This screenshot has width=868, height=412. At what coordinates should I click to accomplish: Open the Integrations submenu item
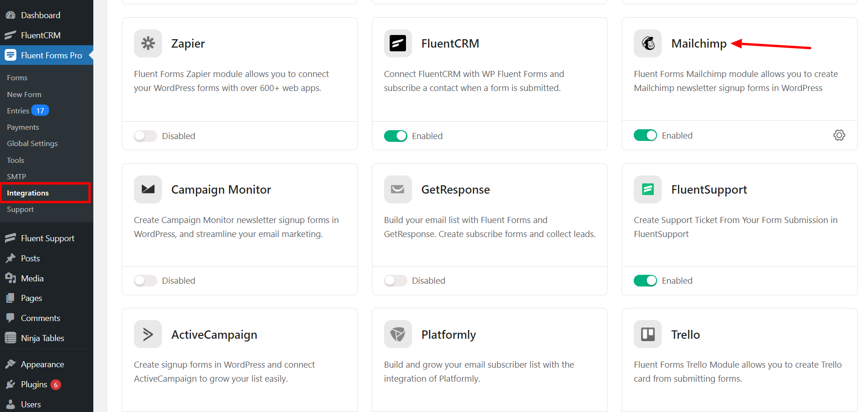(28, 193)
